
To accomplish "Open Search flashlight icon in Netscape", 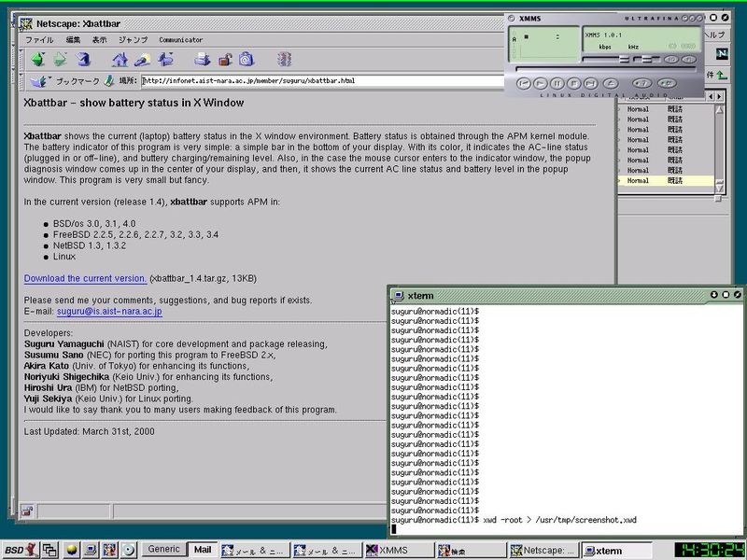I will (x=143, y=60).
